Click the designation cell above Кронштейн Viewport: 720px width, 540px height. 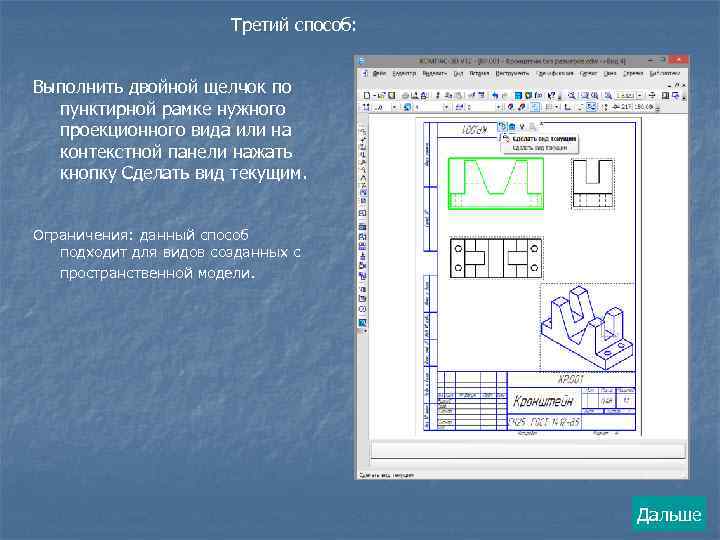571,379
